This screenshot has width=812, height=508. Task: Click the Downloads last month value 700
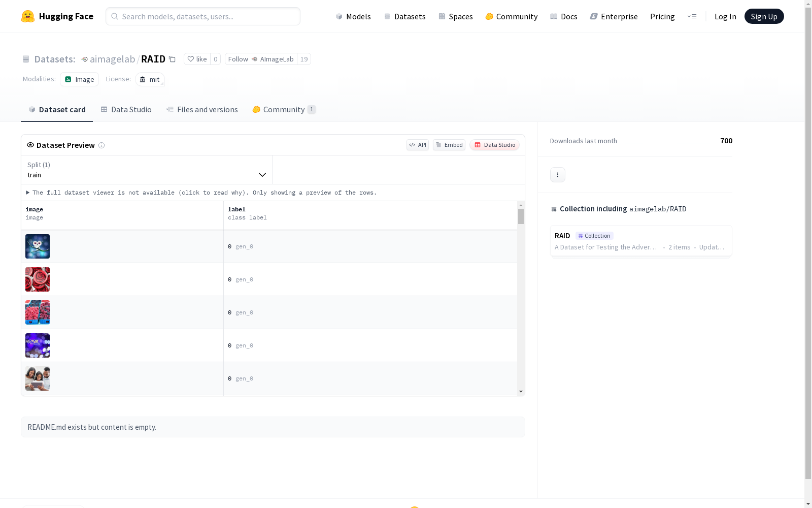[726, 141]
